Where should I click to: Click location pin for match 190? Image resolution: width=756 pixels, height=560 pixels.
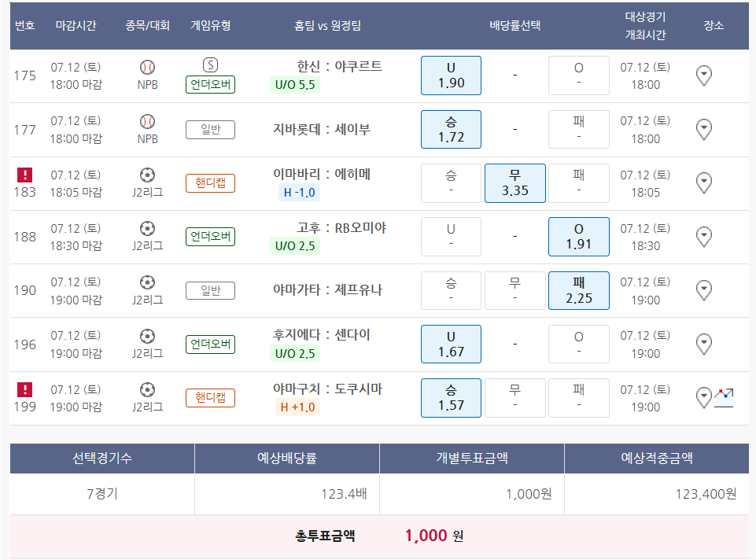[704, 290]
